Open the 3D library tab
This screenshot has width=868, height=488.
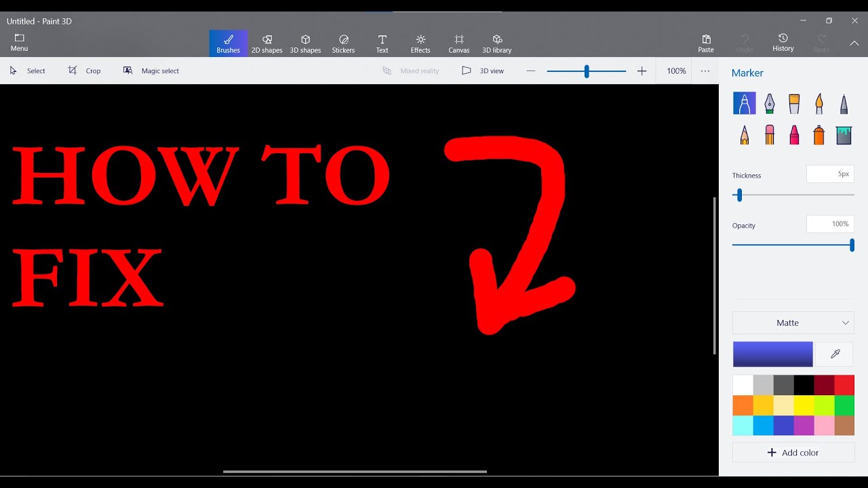497,43
